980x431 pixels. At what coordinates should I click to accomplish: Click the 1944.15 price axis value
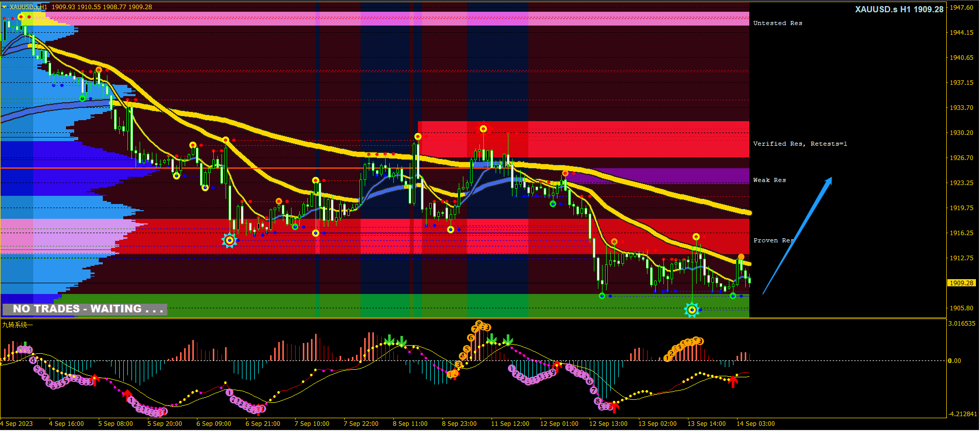pos(962,32)
